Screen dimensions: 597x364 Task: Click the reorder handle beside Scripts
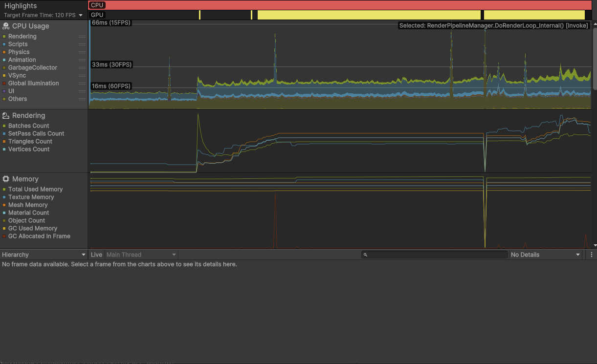(82, 44)
